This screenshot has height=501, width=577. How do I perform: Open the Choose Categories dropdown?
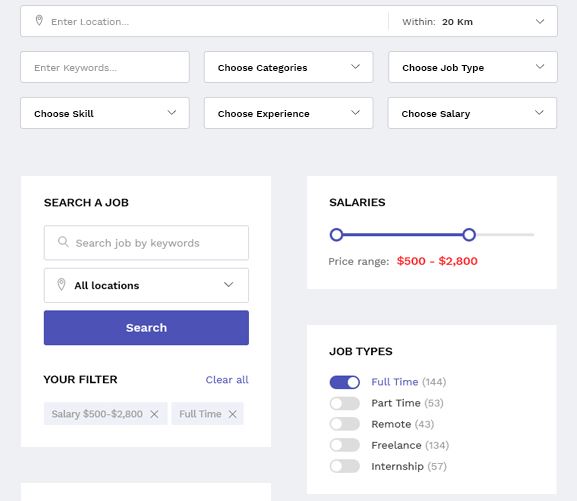288,67
